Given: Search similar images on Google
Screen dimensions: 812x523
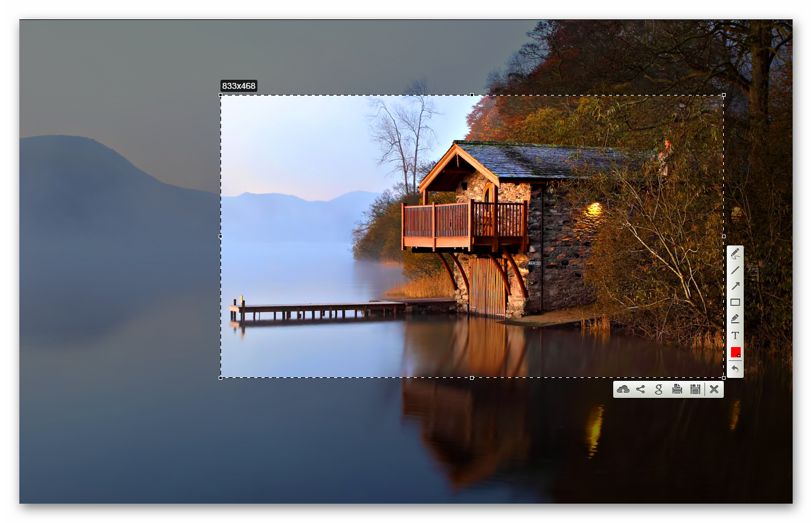Looking at the screenshot, I should click(x=659, y=389).
